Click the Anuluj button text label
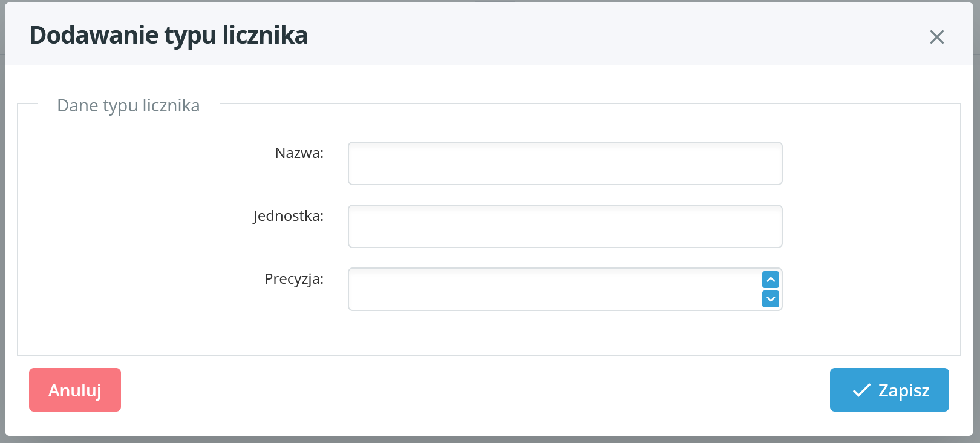 pos(75,390)
